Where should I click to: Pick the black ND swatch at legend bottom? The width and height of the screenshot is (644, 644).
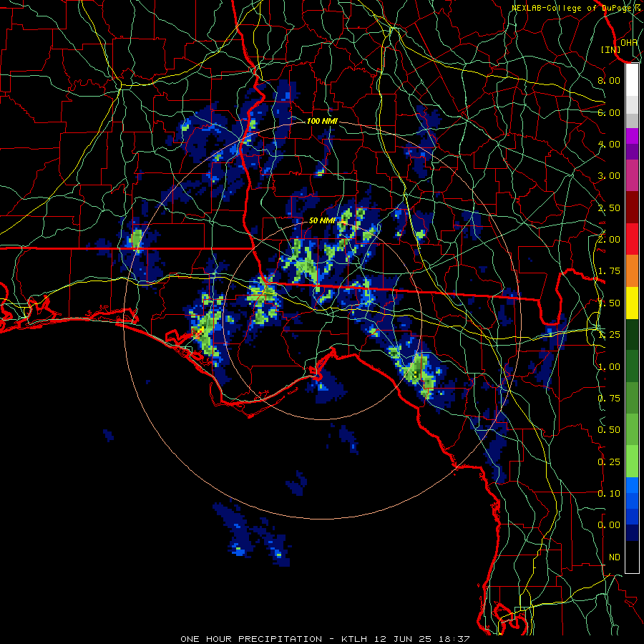click(x=632, y=557)
